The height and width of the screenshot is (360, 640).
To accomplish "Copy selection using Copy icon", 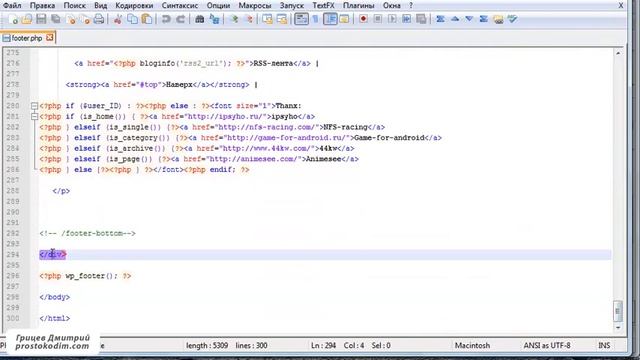I will [x=132, y=19].
